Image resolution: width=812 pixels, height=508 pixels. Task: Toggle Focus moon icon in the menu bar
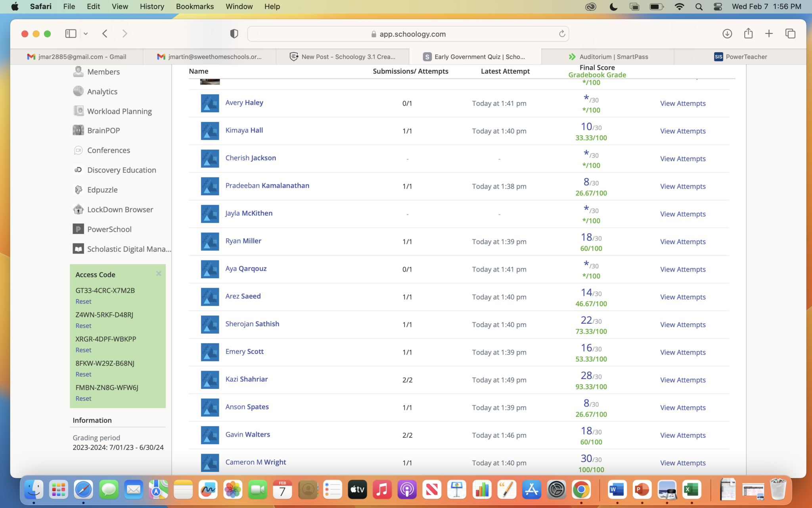click(x=613, y=6)
